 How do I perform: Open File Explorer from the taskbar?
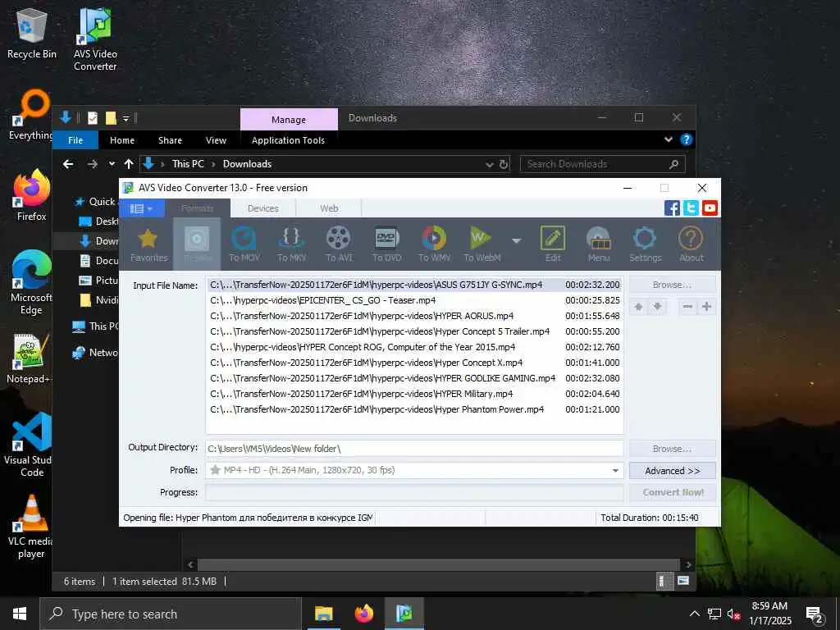[323, 614]
